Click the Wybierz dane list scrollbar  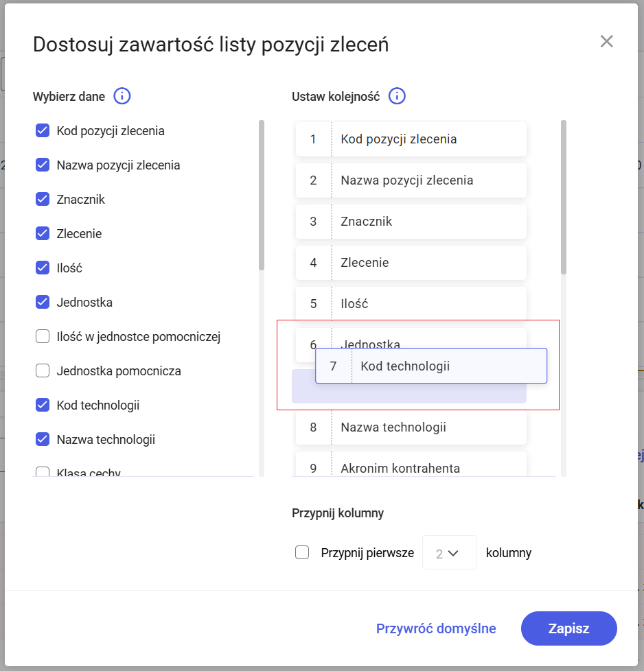(261, 196)
